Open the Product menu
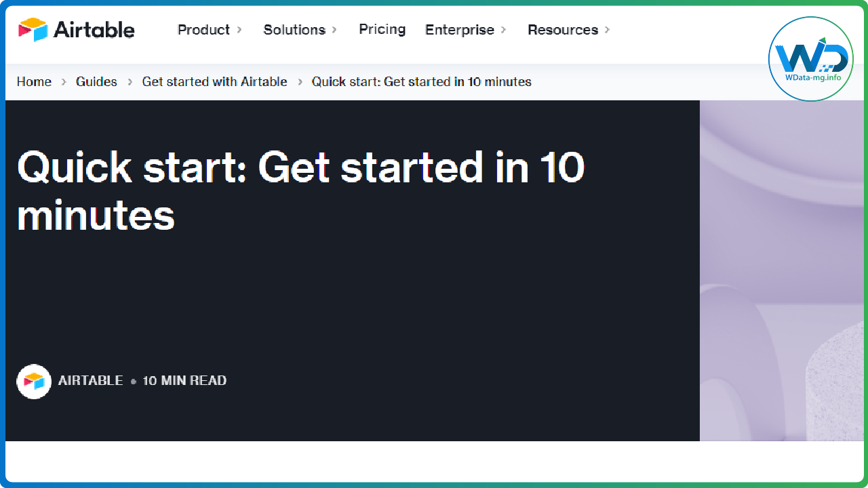Screen dimensions: 868x488 pyautogui.click(x=203, y=30)
